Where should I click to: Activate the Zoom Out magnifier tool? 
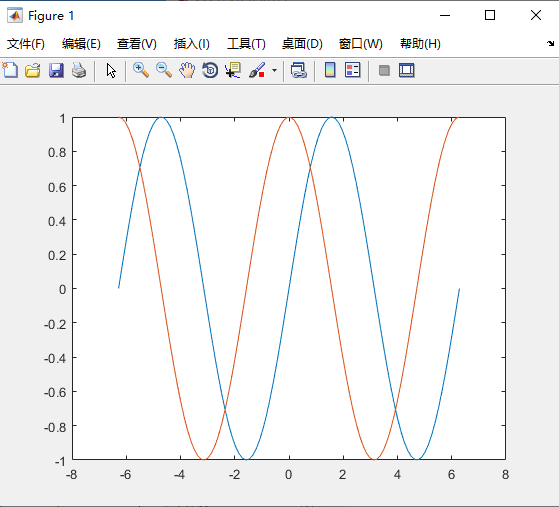[x=164, y=70]
